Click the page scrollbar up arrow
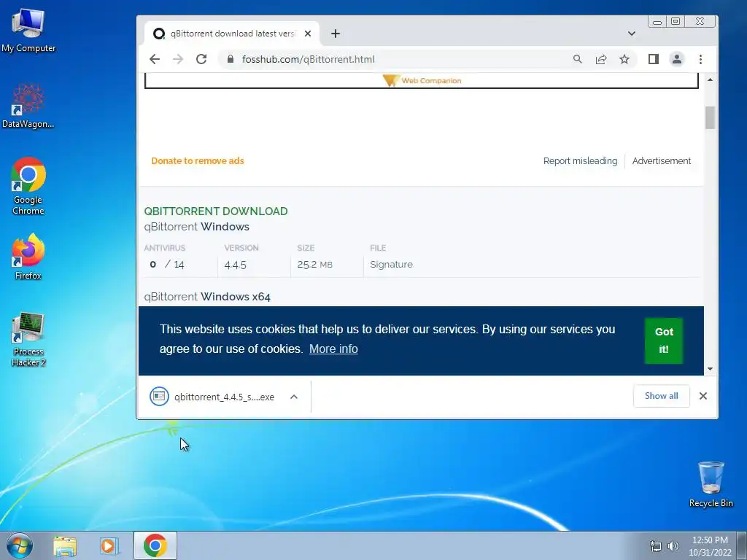This screenshot has height=560, width=747. [x=710, y=79]
